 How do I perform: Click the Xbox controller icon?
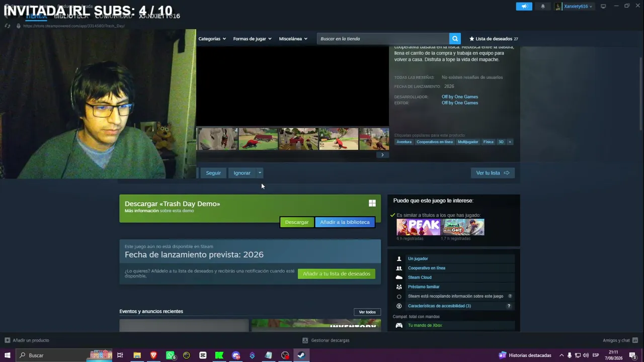(399, 325)
